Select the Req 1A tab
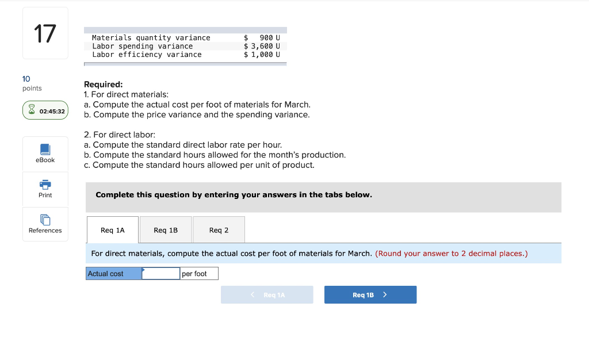The image size is (589, 364). coord(112,229)
